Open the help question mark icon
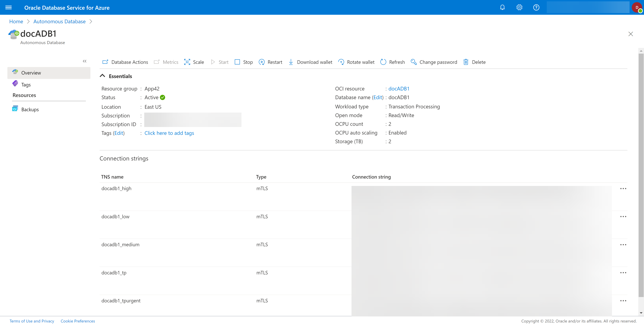 tap(536, 8)
